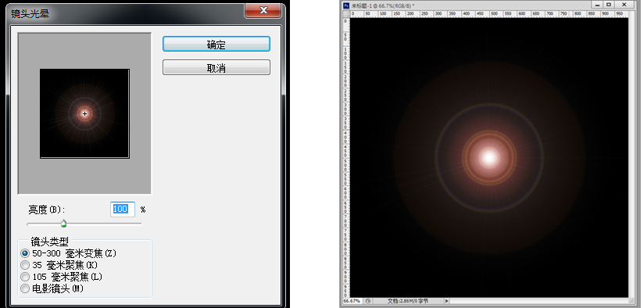
Task: Click the flare center crosshair in the preview
Action: [x=84, y=114]
